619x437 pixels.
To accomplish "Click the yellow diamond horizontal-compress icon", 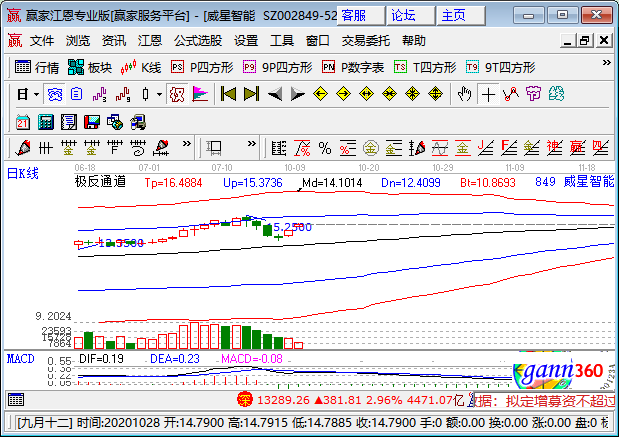I will pyautogui.click(x=389, y=94).
